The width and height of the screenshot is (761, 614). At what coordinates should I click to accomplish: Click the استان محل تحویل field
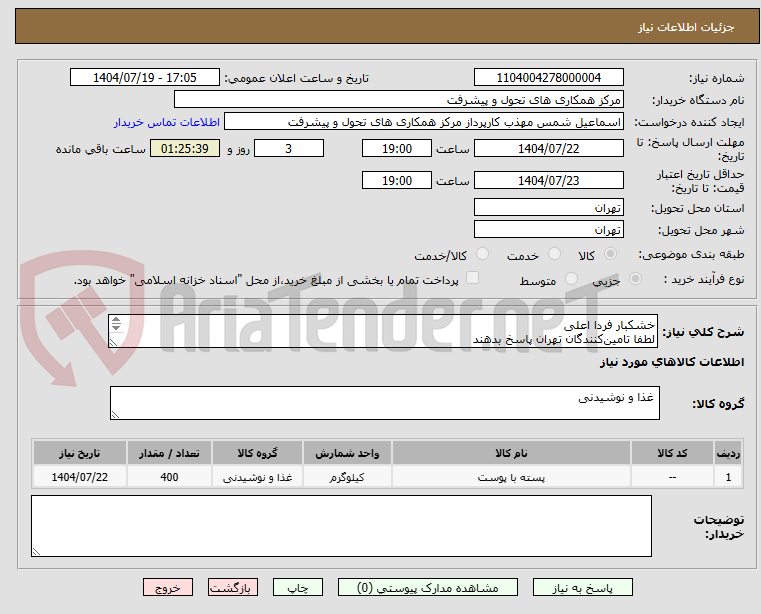coord(548,207)
